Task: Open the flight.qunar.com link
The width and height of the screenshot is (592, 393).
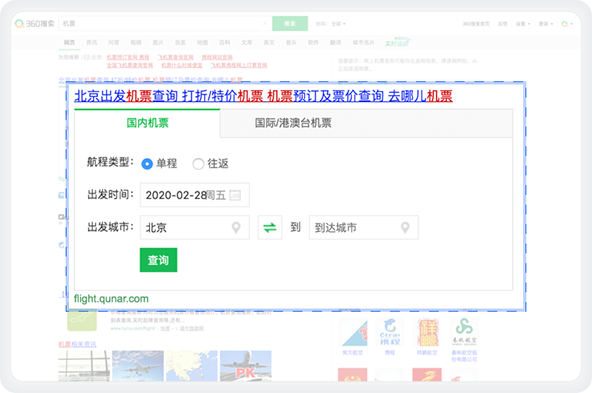Action: (x=111, y=299)
